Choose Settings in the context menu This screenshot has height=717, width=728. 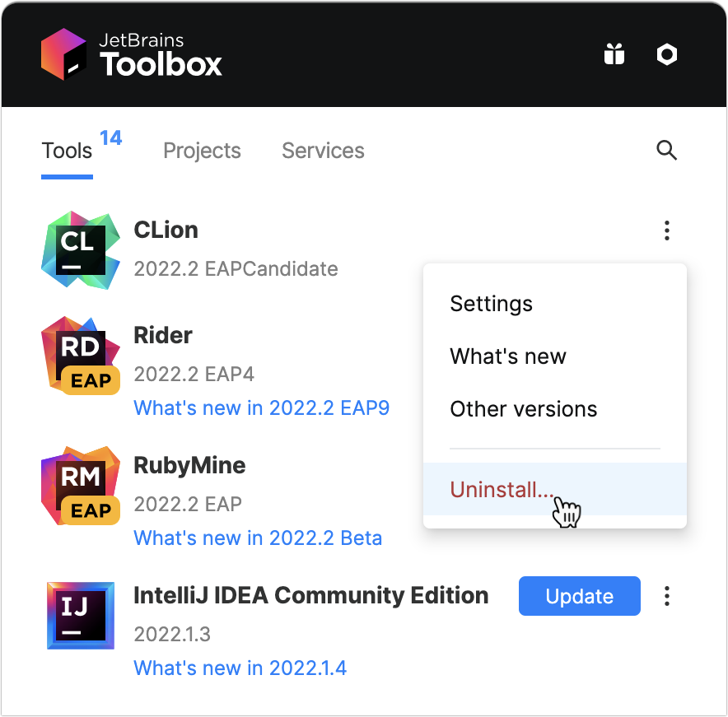(491, 304)
